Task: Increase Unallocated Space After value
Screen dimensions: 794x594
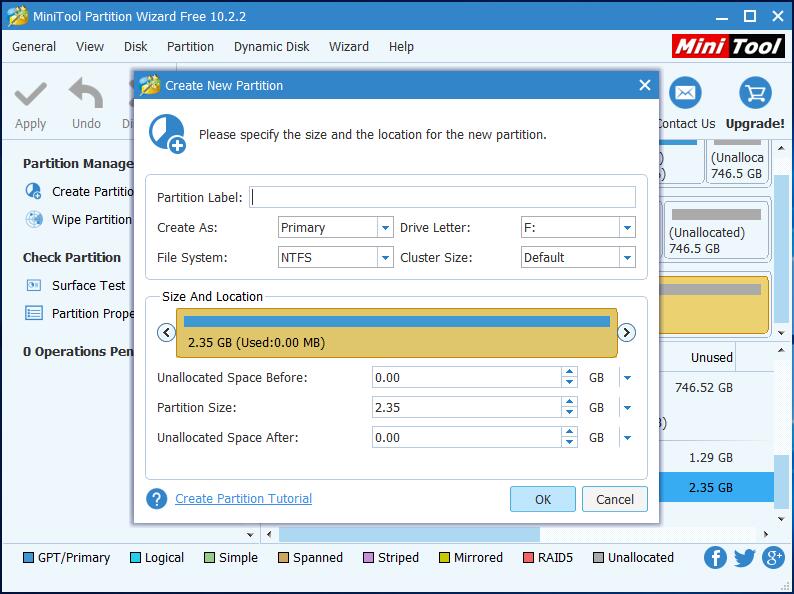Action: click(x=569, y=432)
